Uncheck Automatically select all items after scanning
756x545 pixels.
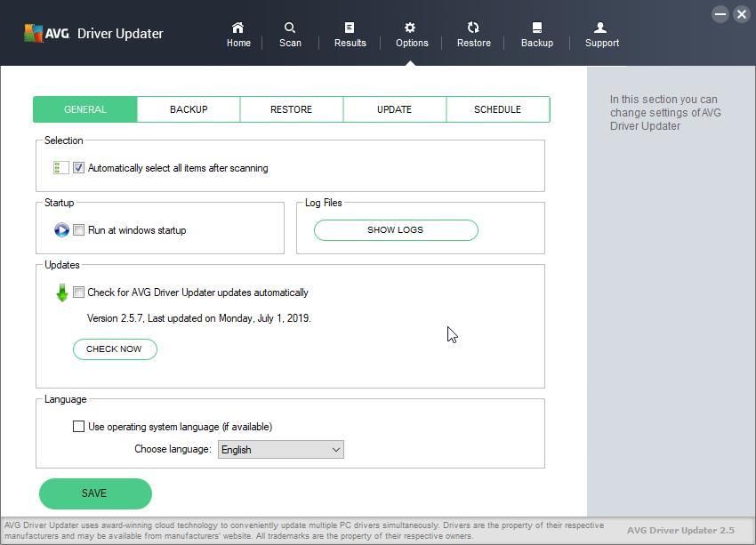coord(78,168)
